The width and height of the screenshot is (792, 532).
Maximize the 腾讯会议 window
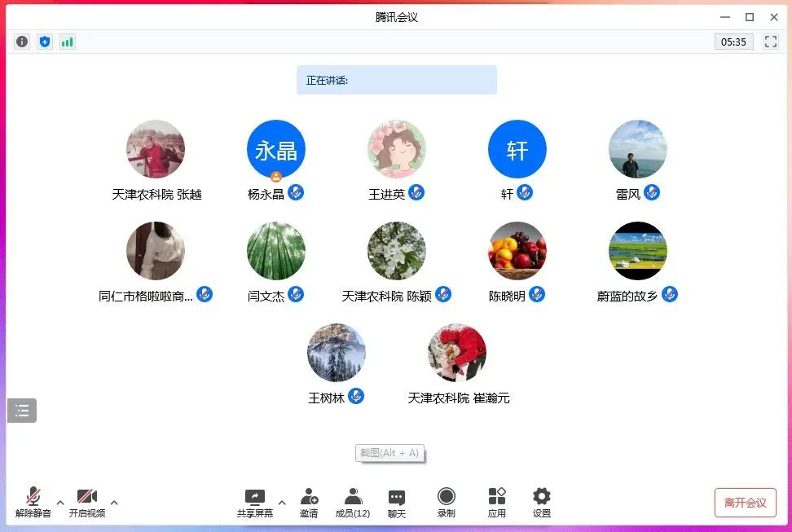pyautogui.click(x=750, y=17)
